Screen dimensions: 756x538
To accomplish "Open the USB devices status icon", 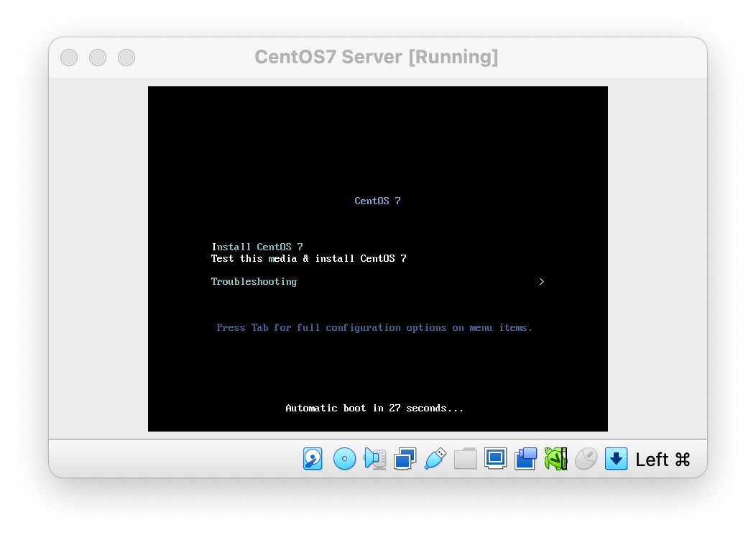I will pos(435,458).
